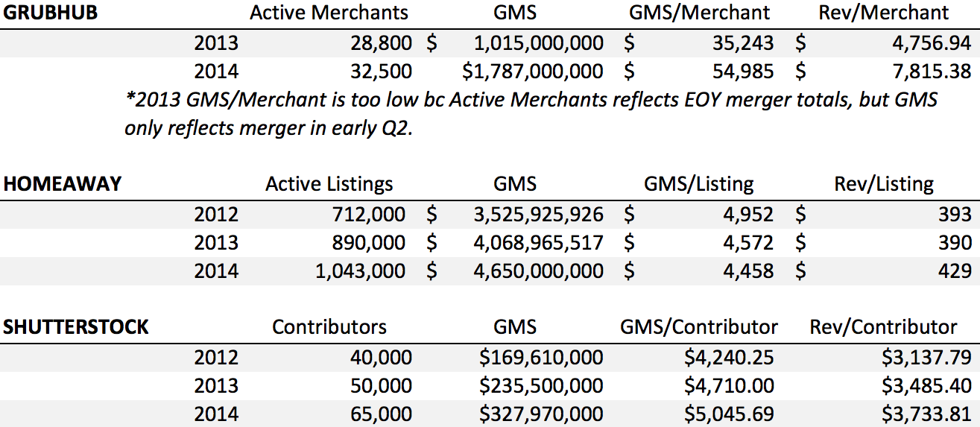This screenshot has width=980, height=427.
Task: Select the Rev/Merchant header cell
Action: (x=883, y=13)
